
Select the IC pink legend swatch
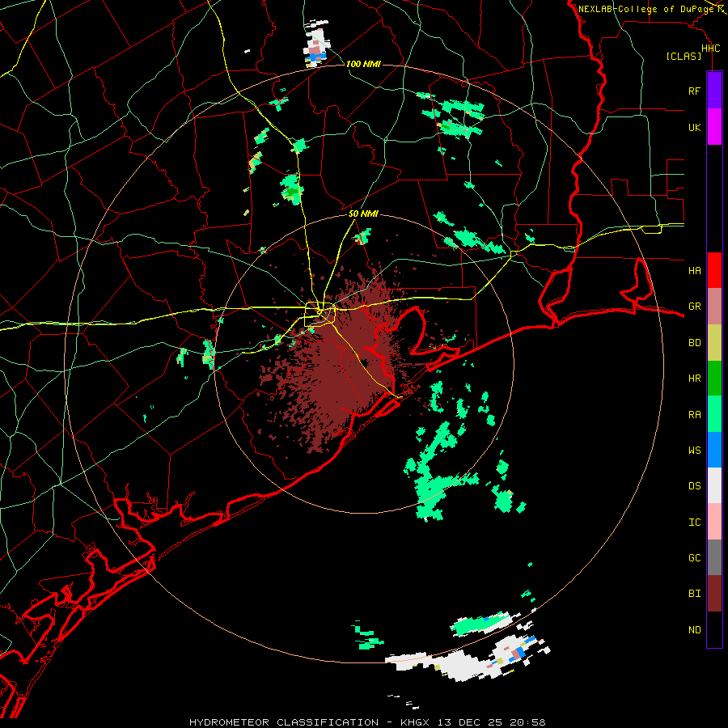[714, 522]
